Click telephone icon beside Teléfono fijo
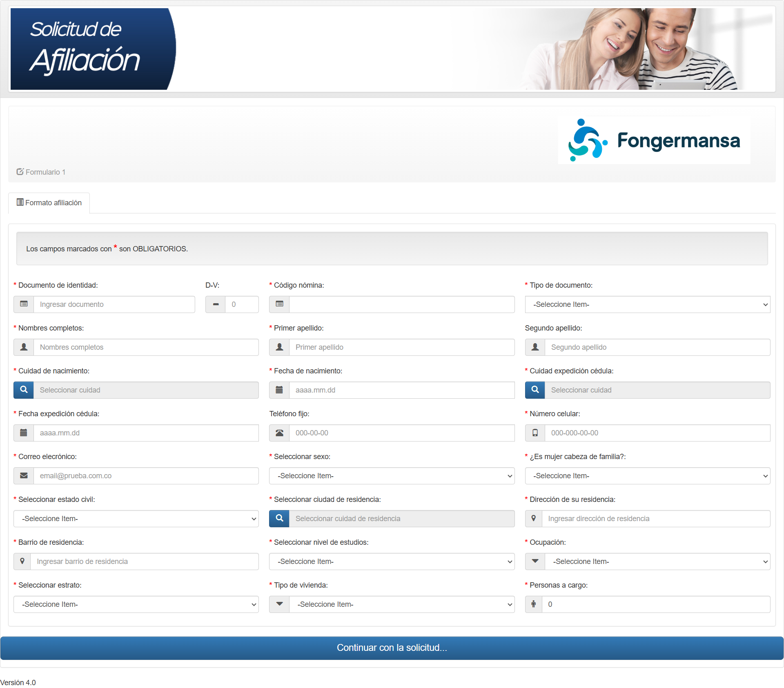 [x=279, y=433]
